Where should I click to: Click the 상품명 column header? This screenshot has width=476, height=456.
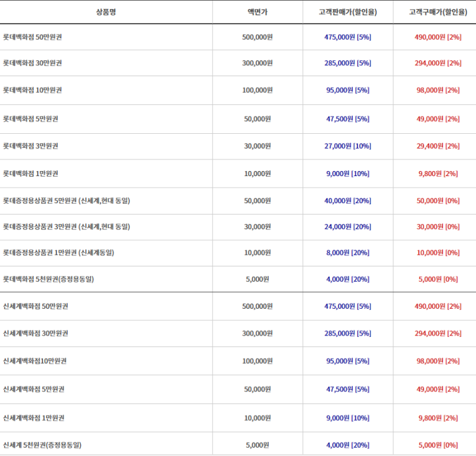pyautogui.click(x=106, y=12)
